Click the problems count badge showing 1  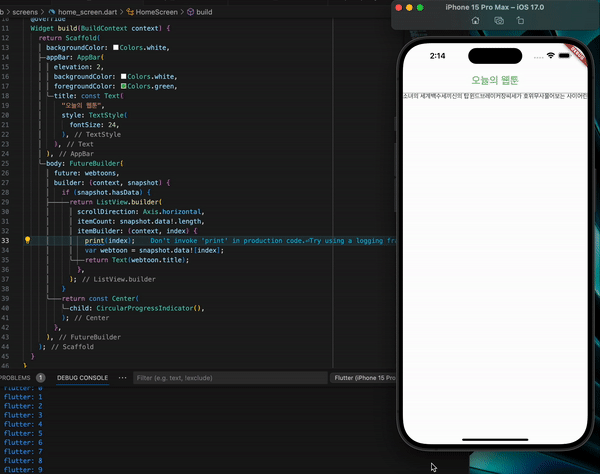41,378
